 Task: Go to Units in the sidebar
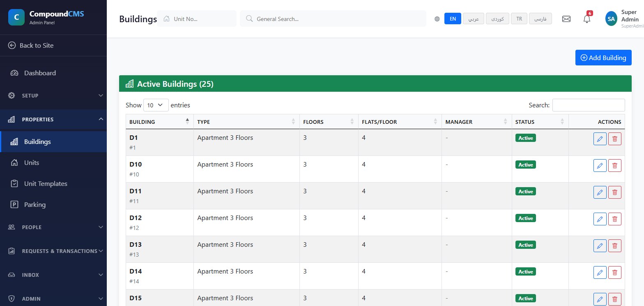coord(53,163)
